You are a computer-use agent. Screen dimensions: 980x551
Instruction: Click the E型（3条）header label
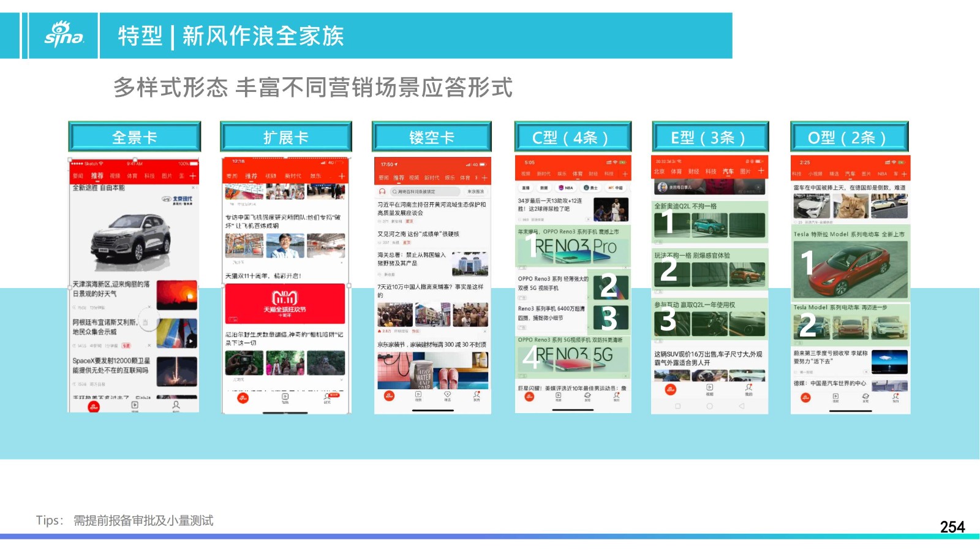(710, 137)
